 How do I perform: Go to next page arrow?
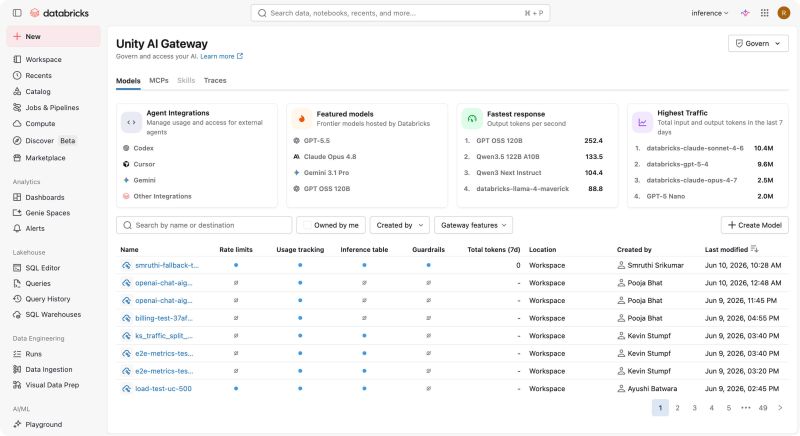(x=780, y=407)
